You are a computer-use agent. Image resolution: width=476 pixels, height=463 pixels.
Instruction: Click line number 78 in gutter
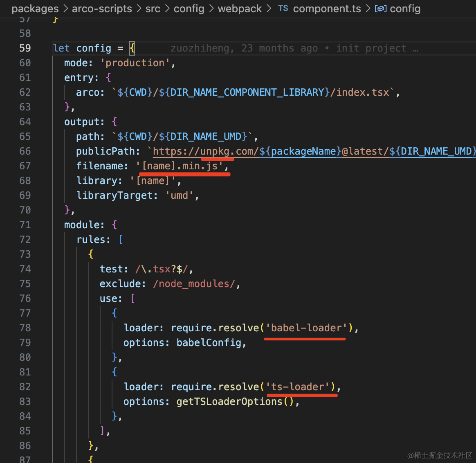point(25,328)
